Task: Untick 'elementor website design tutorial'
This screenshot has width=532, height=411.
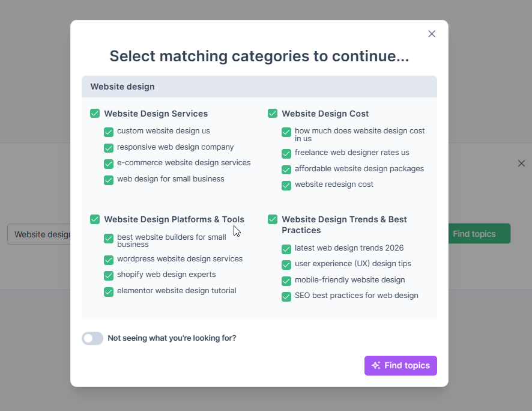Action: click(x=109, y=292)
